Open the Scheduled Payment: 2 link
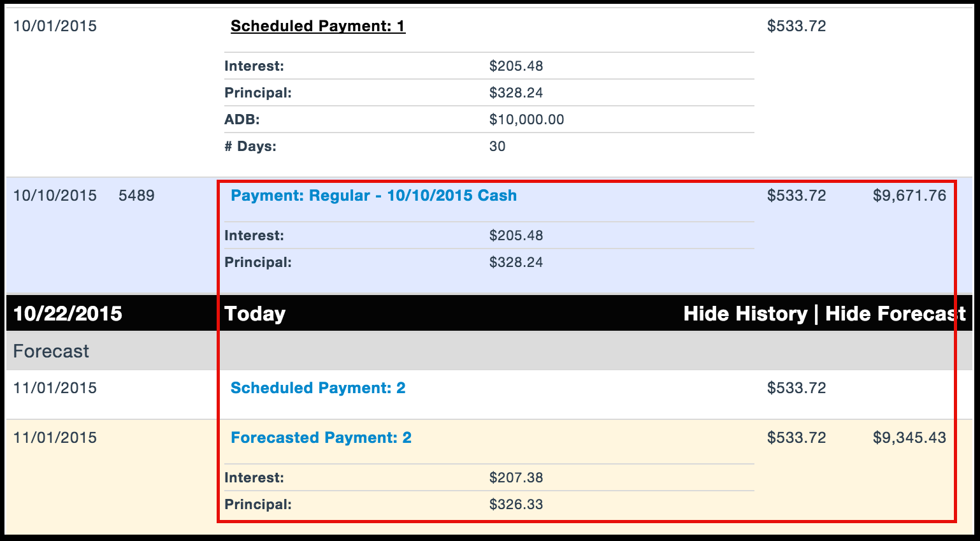This screenshot has height=541, width=980. point(318,388)
